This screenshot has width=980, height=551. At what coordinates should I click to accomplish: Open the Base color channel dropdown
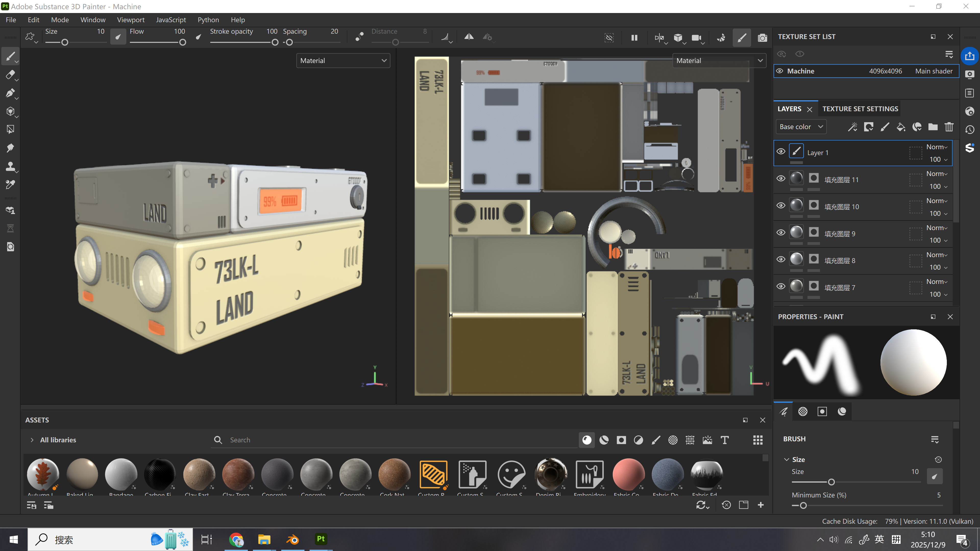pos(801,127)
